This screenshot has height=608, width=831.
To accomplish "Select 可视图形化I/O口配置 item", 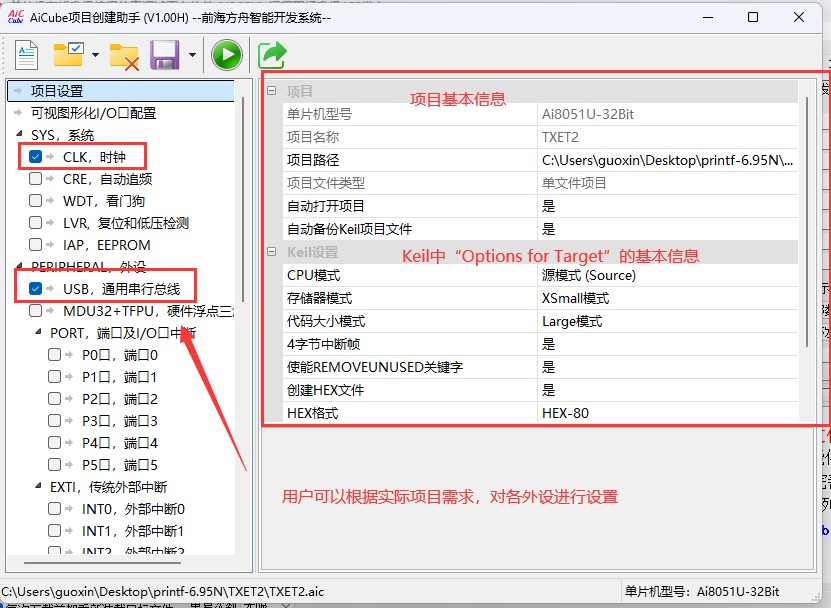I will click(x=93, y=113).
